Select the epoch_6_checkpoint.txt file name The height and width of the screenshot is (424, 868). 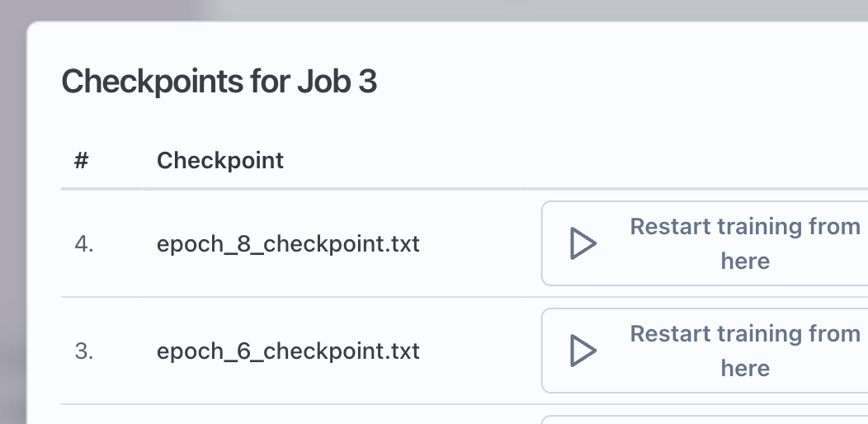[288, 351]
